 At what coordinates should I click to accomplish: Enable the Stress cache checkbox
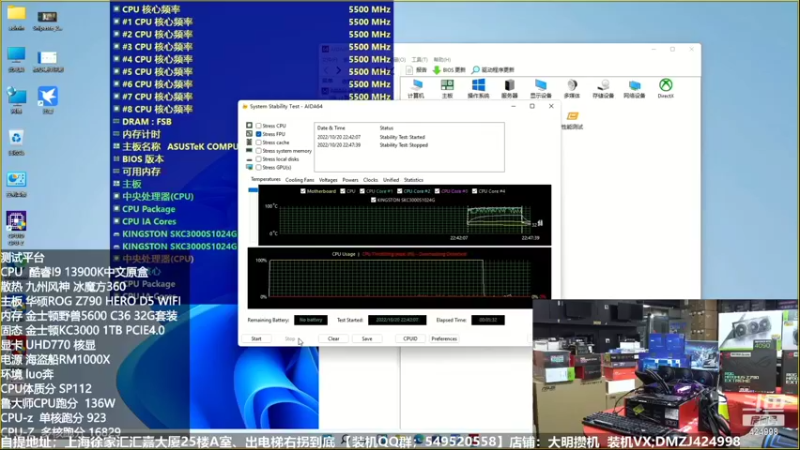[x=259, y=142]
